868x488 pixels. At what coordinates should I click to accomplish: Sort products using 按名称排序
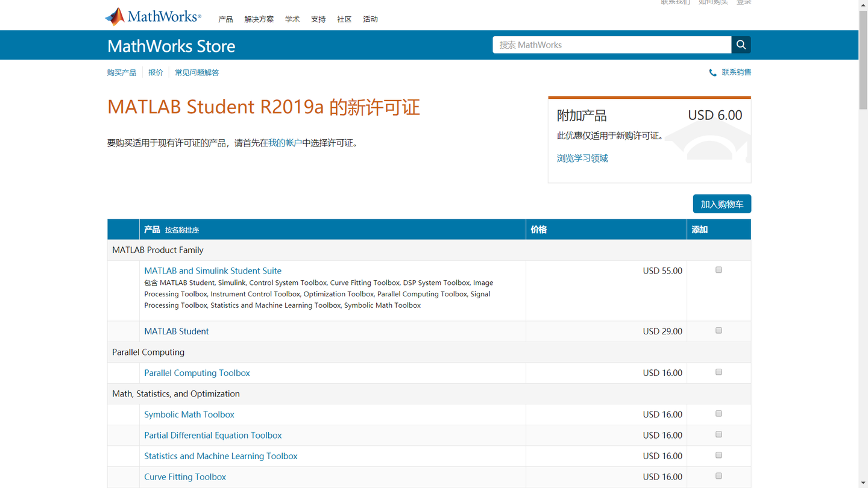coord(183,230)
